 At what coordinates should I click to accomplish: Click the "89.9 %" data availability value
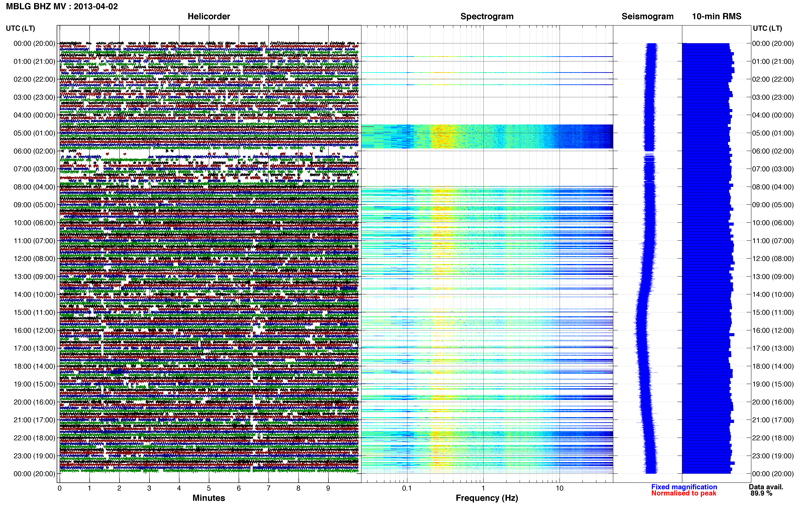pyautogui.click(x=761, y=493)
